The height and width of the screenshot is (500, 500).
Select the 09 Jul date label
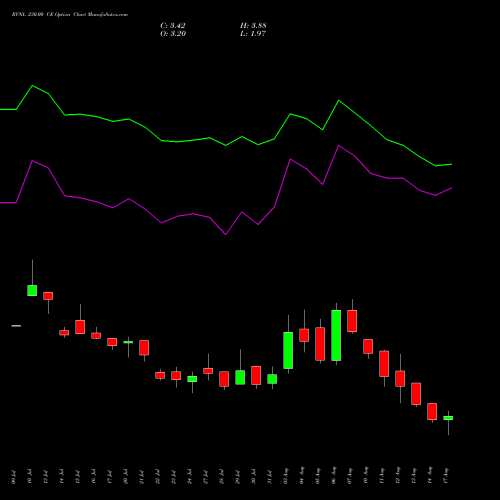14,477
